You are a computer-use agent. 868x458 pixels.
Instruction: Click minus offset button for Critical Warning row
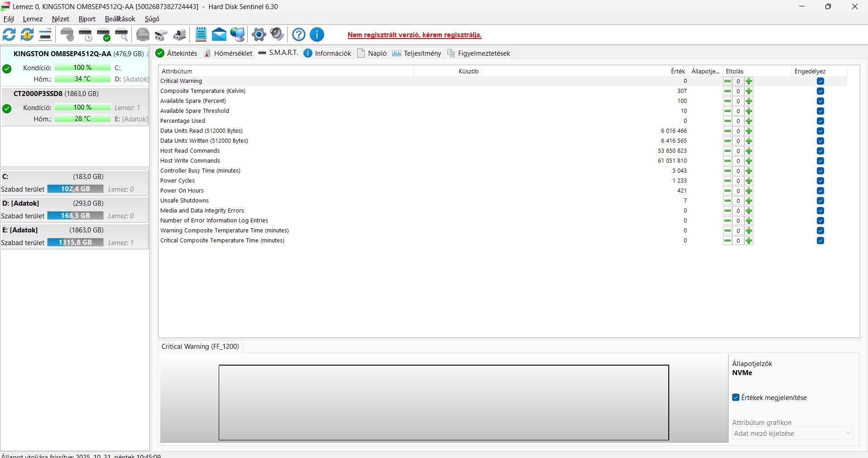[x=728, y=81]
